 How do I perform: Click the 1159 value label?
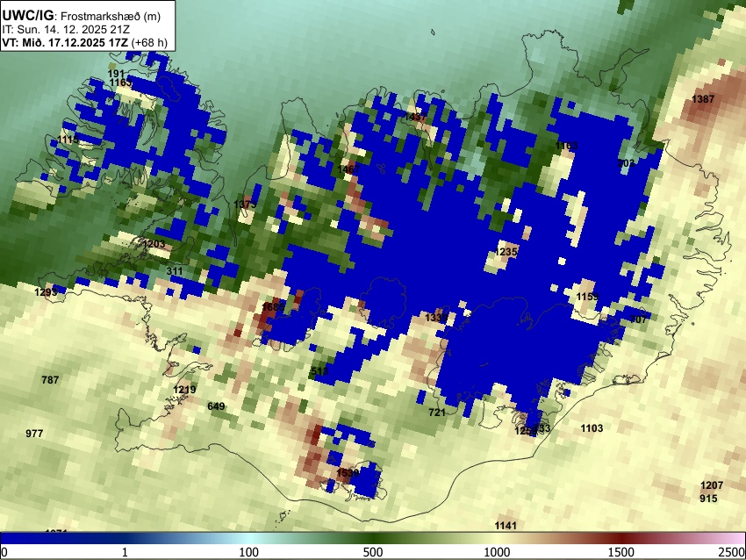coord(587,297)
